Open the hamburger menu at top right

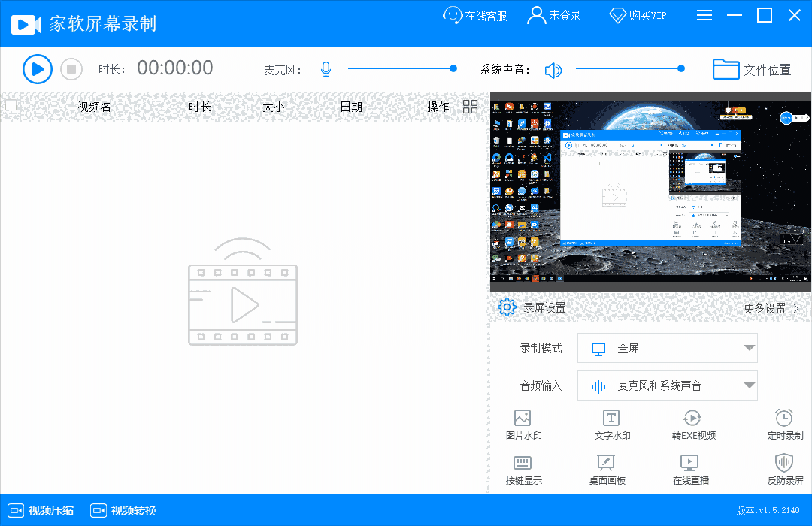click(x=704, y=14)
